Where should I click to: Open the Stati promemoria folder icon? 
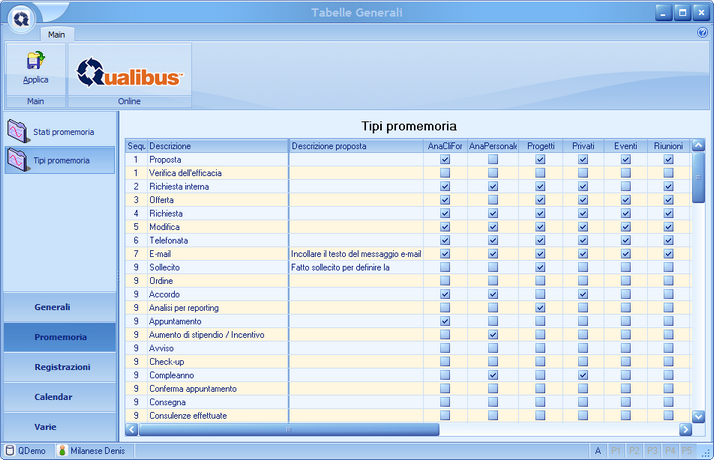point(18,131)
